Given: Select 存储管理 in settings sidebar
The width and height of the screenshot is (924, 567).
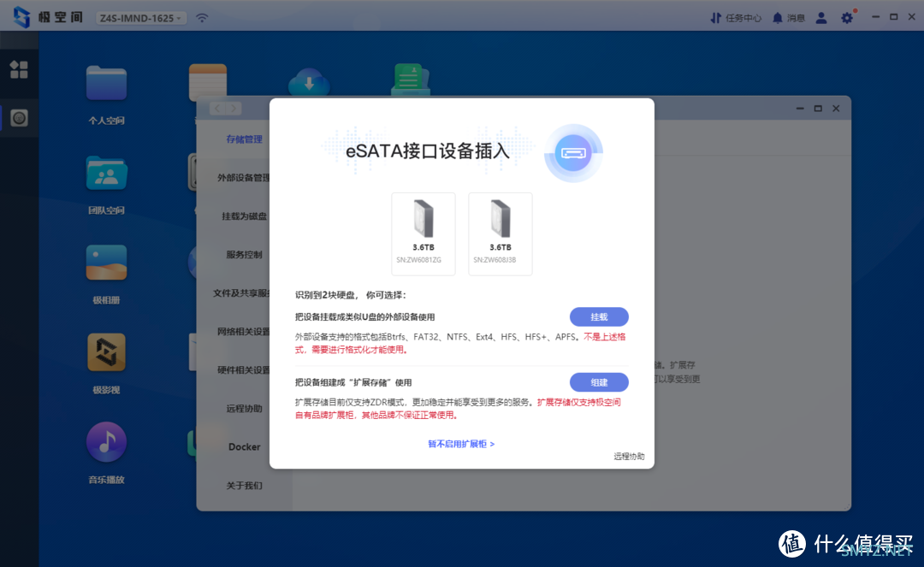Looking at the screenshot, I should pos(244,139).
